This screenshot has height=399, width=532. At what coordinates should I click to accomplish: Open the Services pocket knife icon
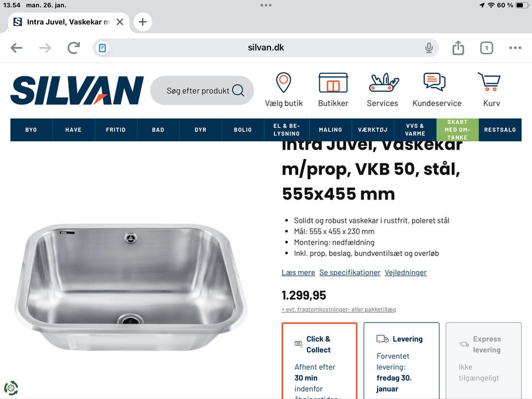coord(383,83)
